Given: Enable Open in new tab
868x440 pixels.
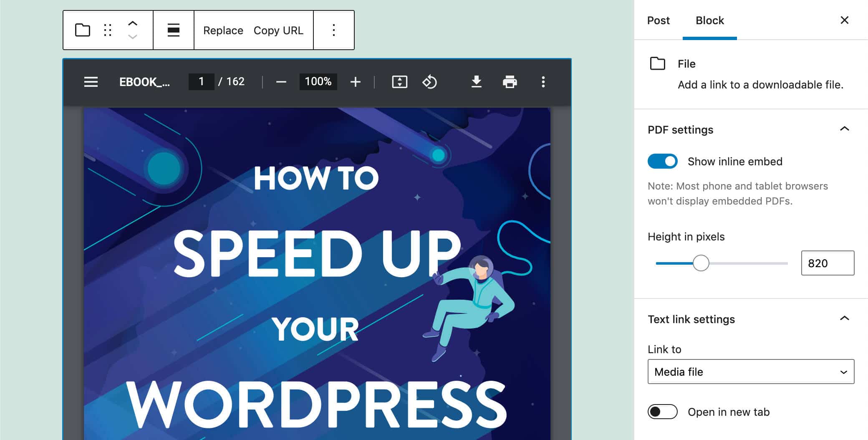Looking at the screenshot, I should pyautogui.click(x=662, y=412).
